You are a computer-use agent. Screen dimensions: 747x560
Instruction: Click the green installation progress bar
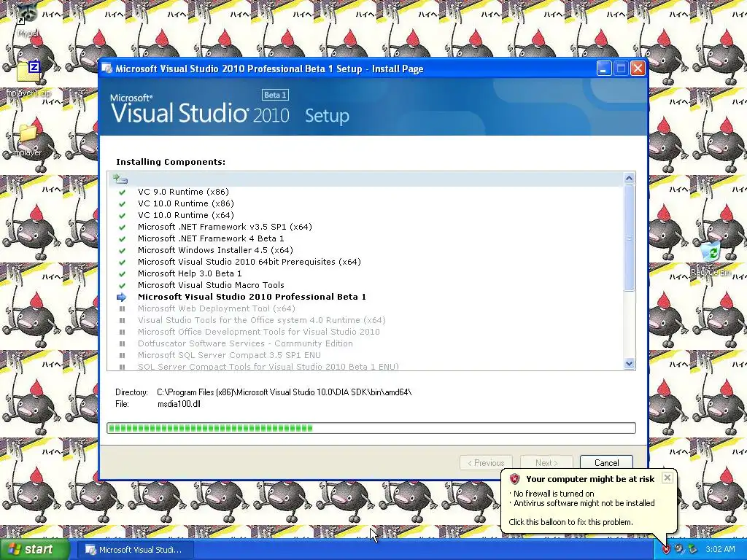(x=371, y=428)
